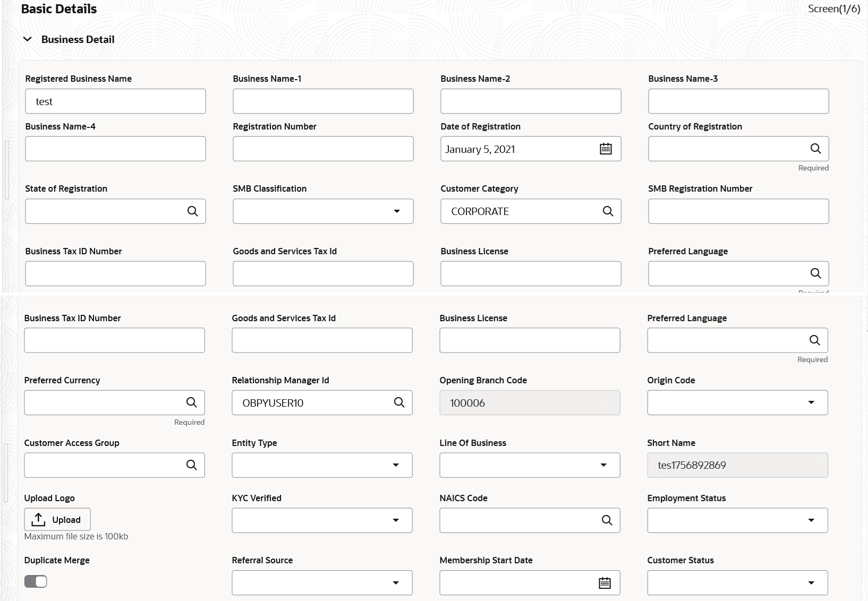Expand the Origin Code dropdown

tap(811, 402)
